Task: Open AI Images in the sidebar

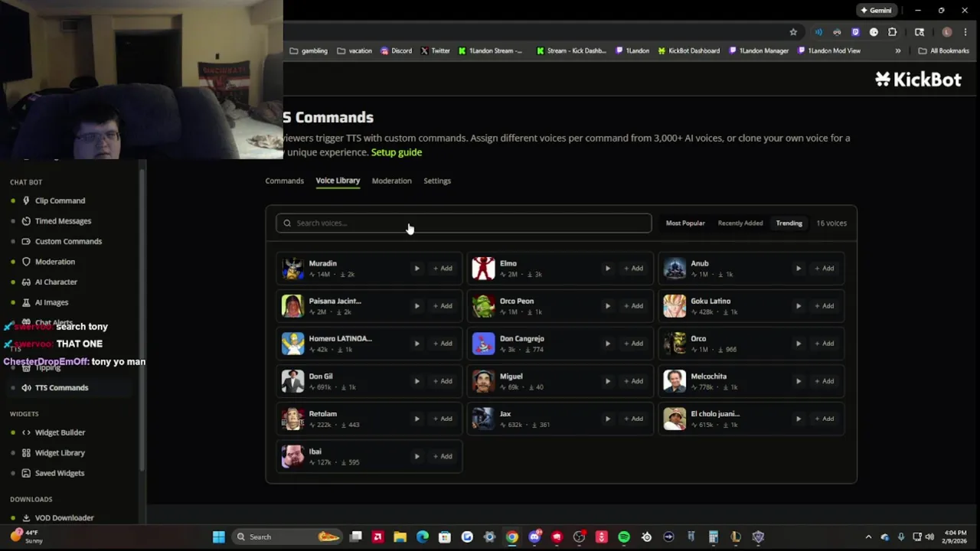Action: point(51,302)
